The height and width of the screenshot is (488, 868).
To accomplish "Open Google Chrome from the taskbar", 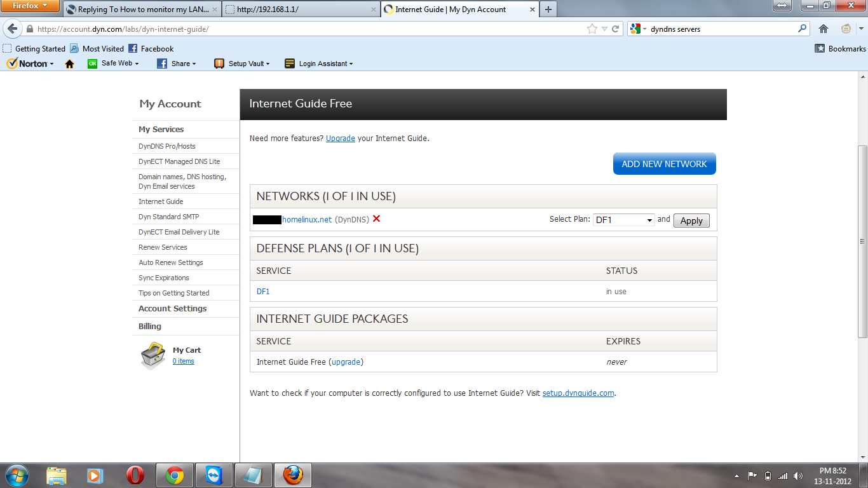I will 175,475.
